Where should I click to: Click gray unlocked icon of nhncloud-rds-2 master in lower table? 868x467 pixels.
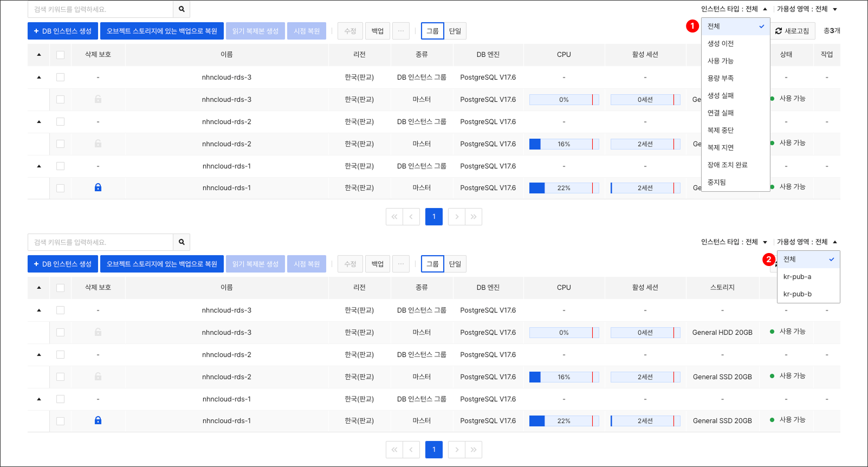(x=98, y=377)
